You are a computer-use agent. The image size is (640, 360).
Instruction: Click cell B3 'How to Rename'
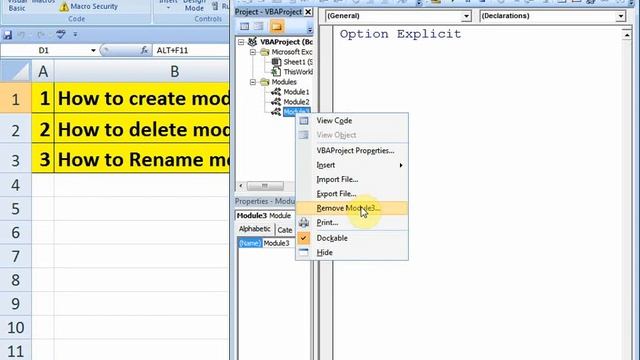point(142,159)
